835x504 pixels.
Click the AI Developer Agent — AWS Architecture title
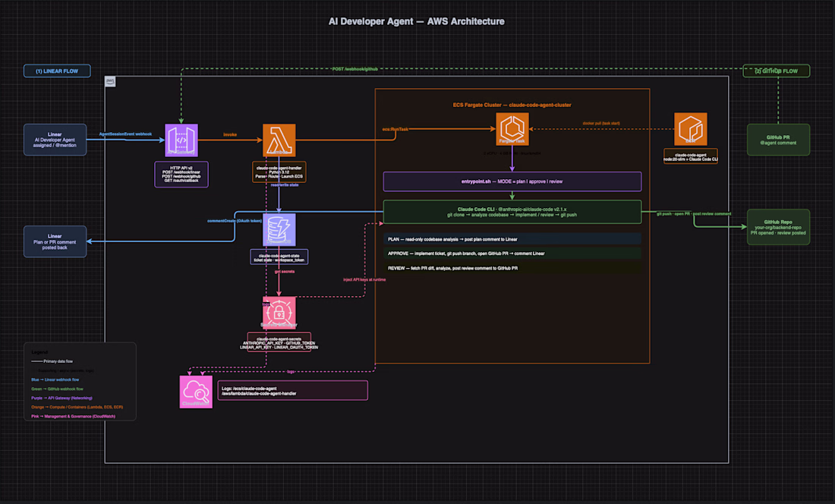point(417,21)
